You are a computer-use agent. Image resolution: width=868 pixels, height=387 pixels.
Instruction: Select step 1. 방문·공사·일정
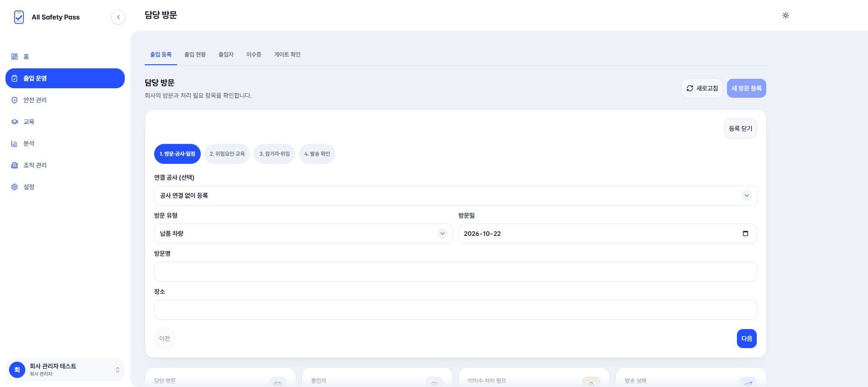[x=177, y=154]
